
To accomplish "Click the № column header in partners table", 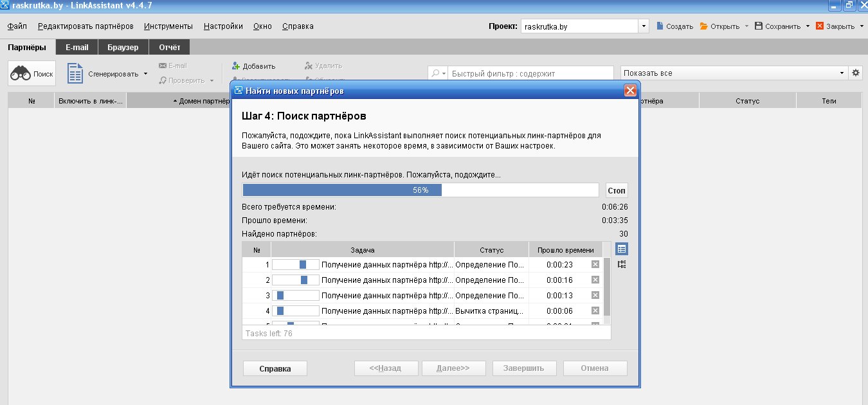I will point(32,101).
